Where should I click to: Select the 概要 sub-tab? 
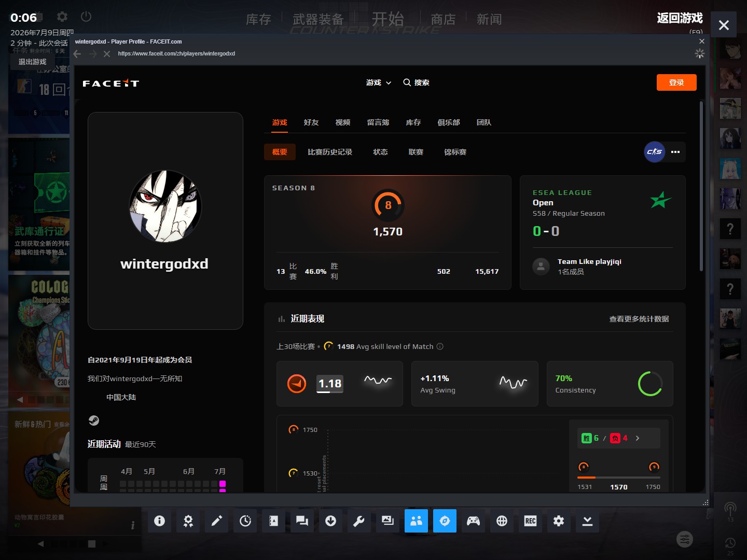point(280,152)
